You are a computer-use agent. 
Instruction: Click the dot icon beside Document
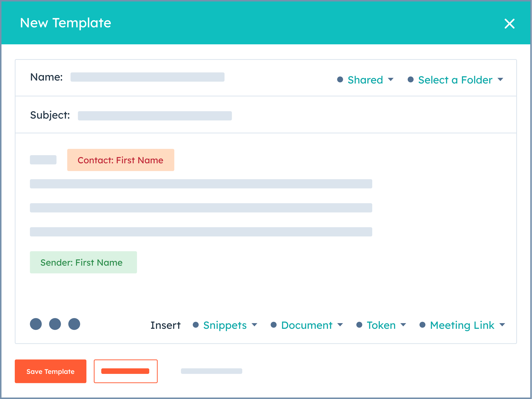[x=274, y=325]
